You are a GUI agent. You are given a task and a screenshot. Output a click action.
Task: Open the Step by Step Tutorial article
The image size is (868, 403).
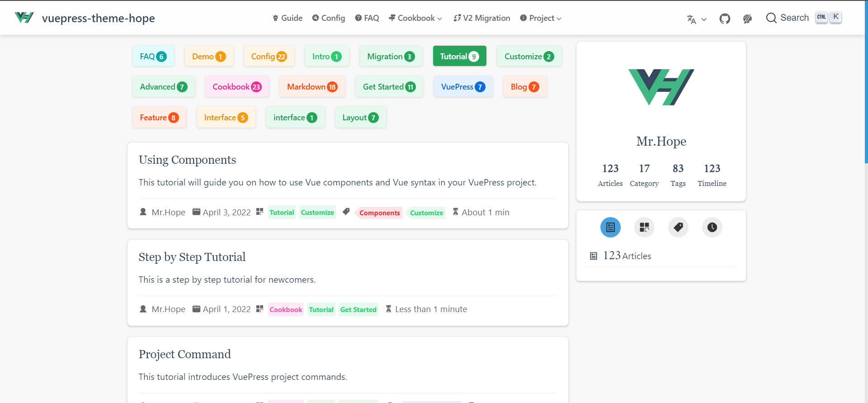[x=192, y=257]
